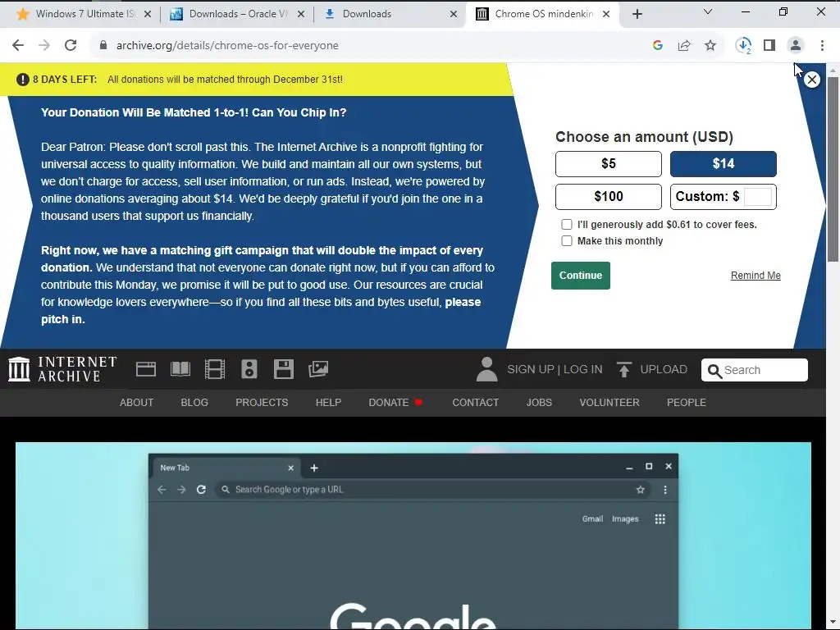Click the Chrome OS screenshot preview image
Image resolution: width=840 pixels, height=630 pixels.
pos(413,536)
